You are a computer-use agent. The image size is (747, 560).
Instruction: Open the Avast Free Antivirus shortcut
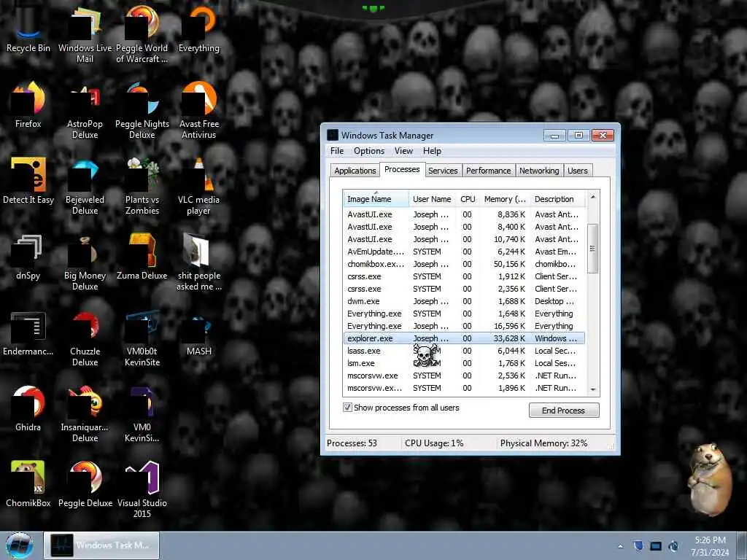[x=198, y=109]
